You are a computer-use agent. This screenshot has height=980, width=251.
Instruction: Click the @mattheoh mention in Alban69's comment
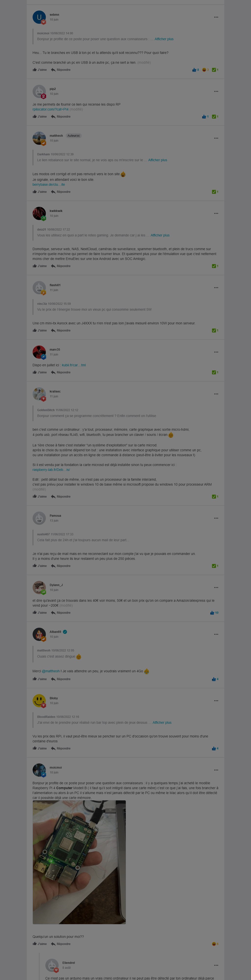pyautogui.click(x=51, y=672)
